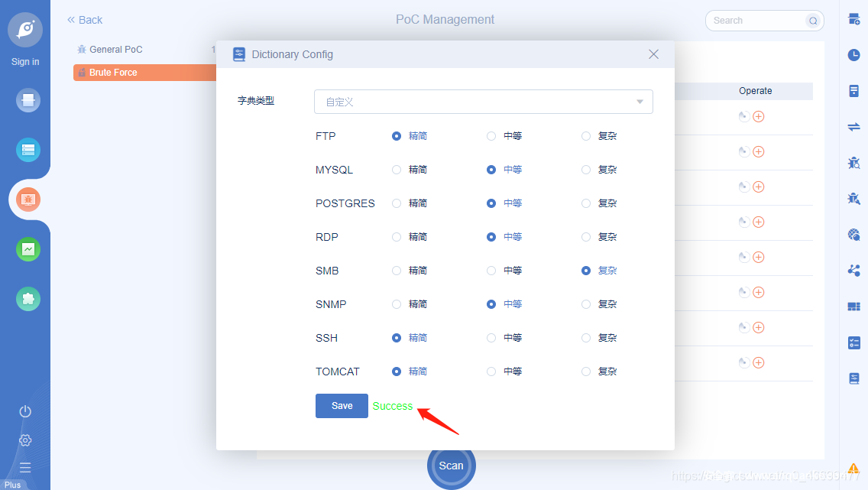Click the globe search icon in right strip

coord(854,234)
